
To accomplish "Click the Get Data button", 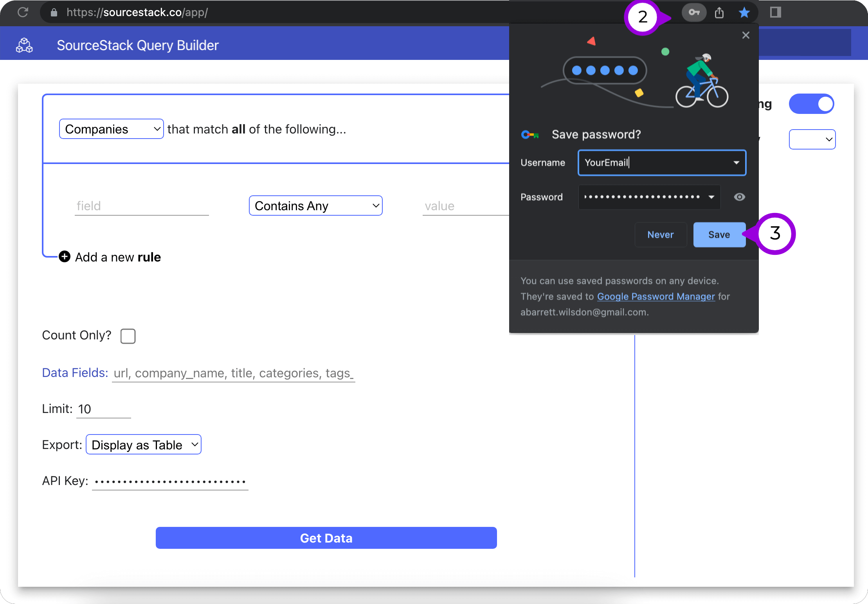I will [326, 538].
